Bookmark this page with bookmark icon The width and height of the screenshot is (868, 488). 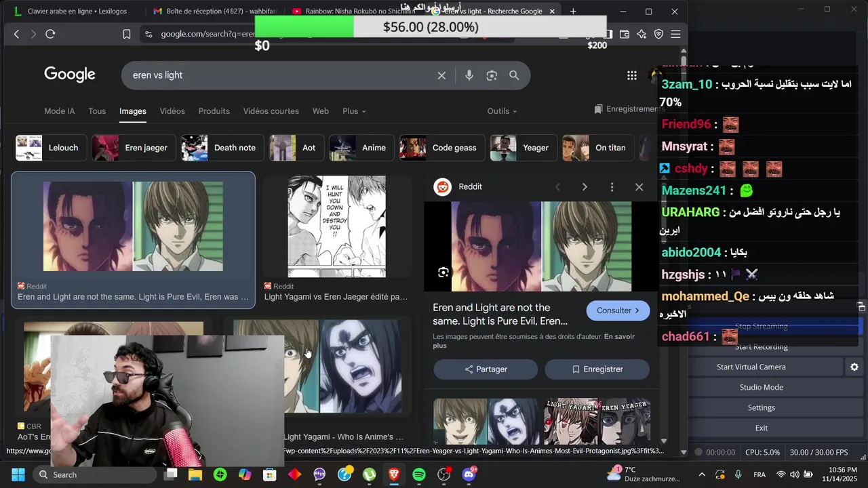pos(127,34)
